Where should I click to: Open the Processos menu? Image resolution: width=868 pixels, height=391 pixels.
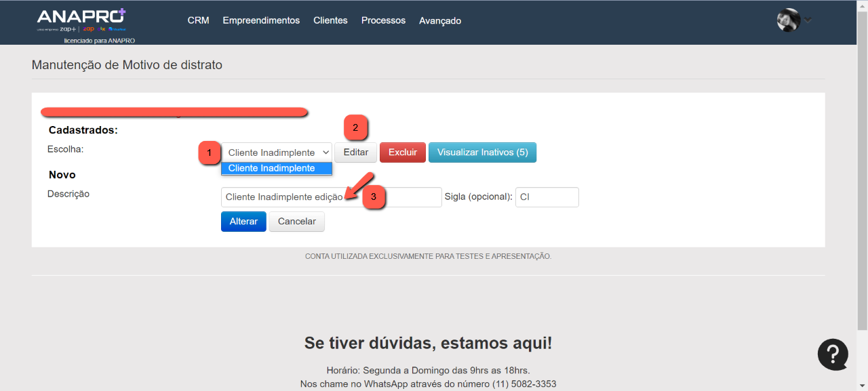tap(383, 20)
